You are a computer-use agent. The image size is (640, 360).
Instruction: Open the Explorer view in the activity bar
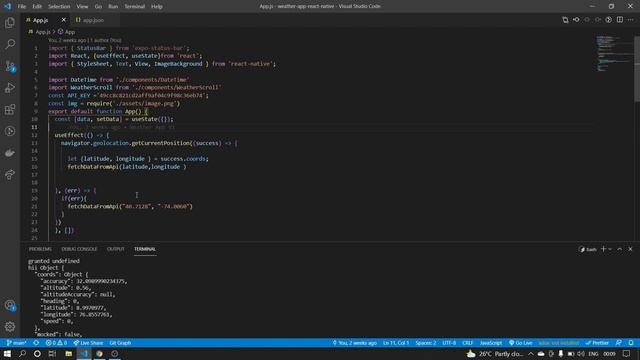click(x=10, y=22)
